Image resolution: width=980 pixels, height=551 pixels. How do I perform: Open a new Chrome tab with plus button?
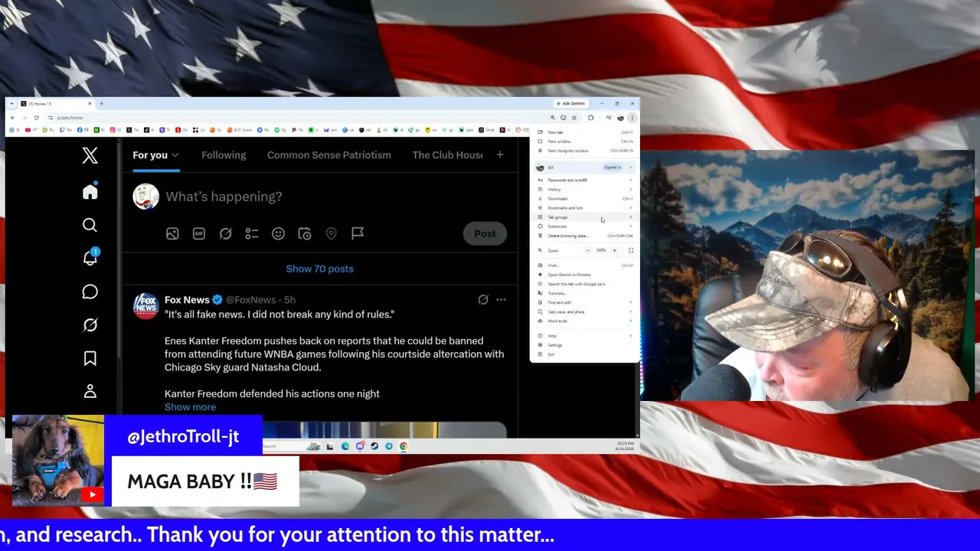(101, 103)
